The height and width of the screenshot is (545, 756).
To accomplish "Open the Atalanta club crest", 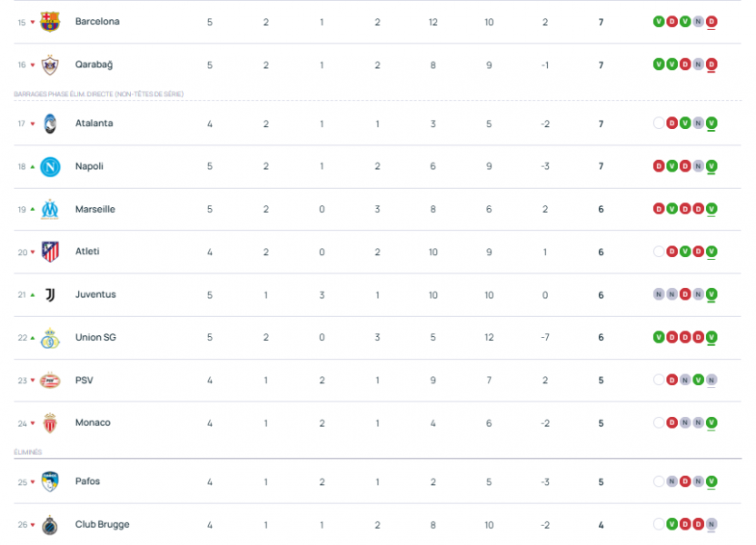I will [x=48, y=124].
